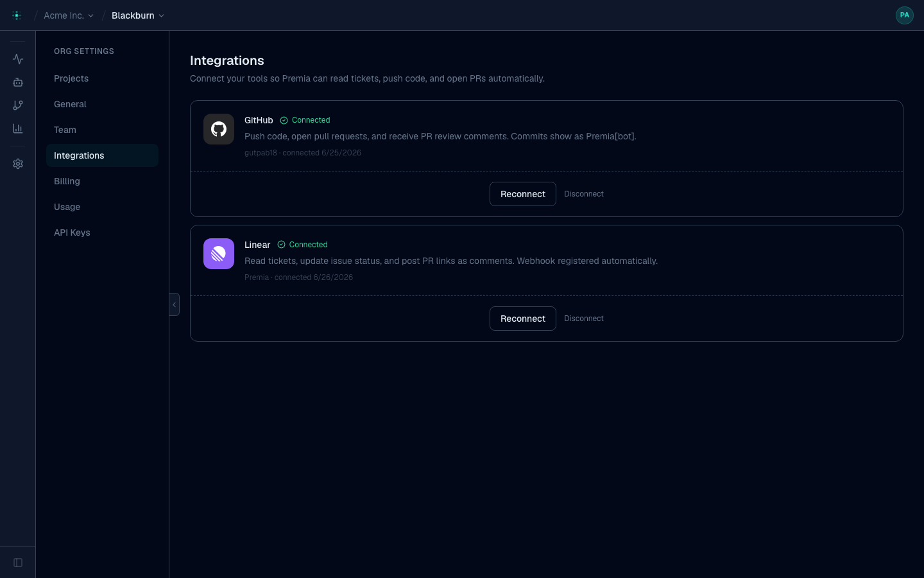Reconnect the GitHub integration
The height and width of the screenshot is (578, 924).
[523, 194]
